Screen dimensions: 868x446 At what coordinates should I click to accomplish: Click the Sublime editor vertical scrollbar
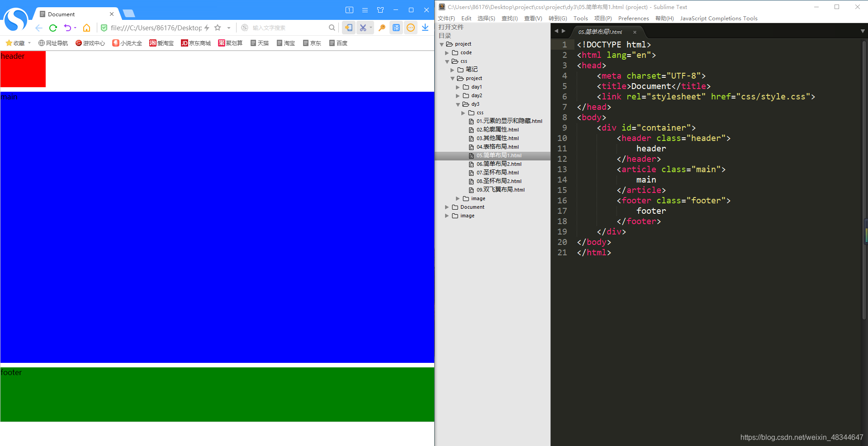tap(864, 181)
